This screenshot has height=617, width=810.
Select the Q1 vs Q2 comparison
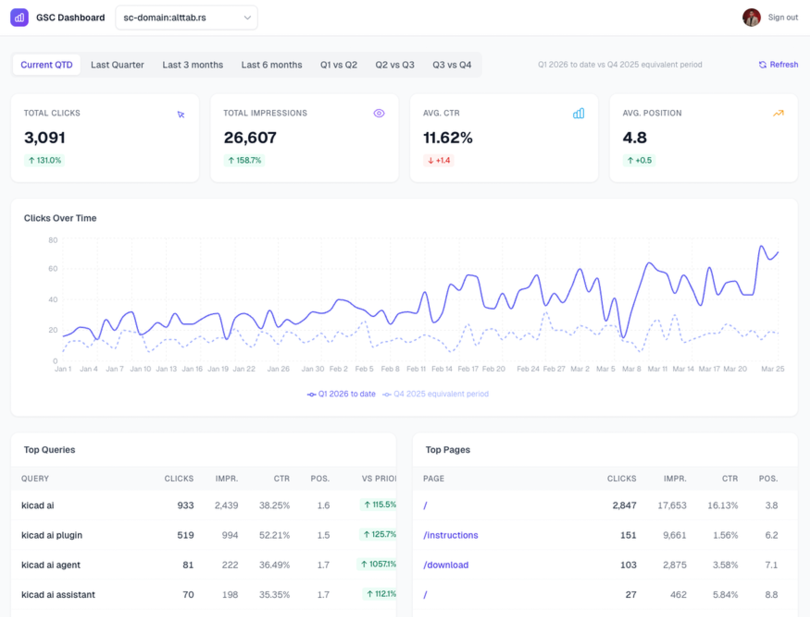pyautogui.click(x=338, y=65)
